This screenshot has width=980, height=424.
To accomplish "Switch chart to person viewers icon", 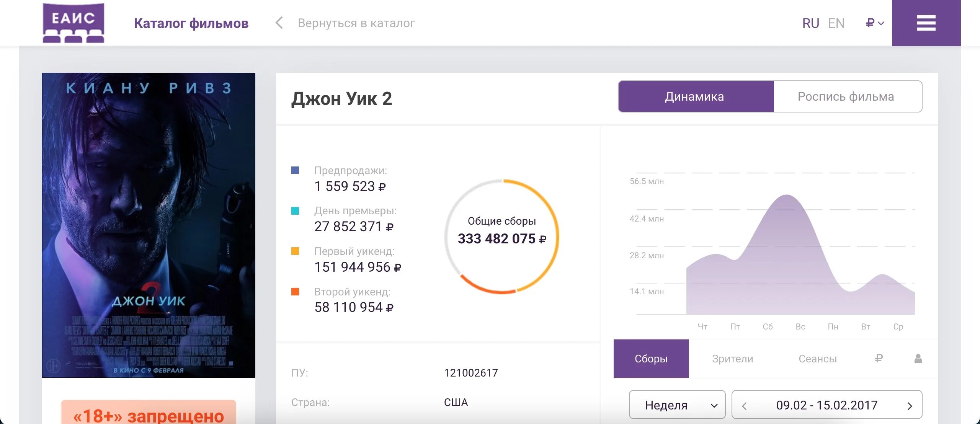I will (x=918, y=359).
